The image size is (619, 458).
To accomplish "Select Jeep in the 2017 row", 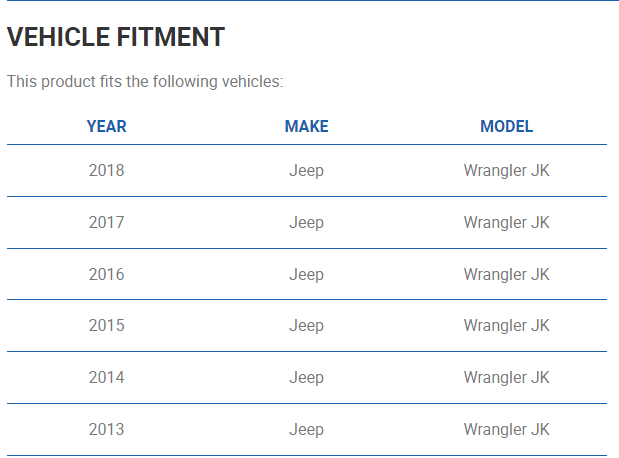I will coord(306,223).
